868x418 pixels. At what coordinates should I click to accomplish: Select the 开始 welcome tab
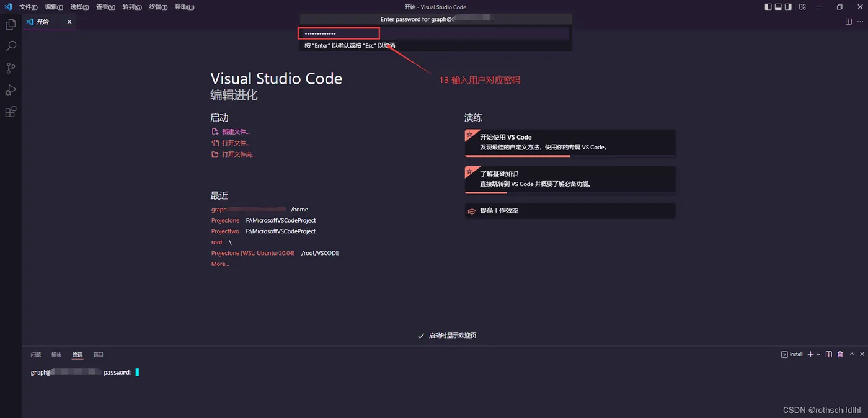(x=49, y=22)
